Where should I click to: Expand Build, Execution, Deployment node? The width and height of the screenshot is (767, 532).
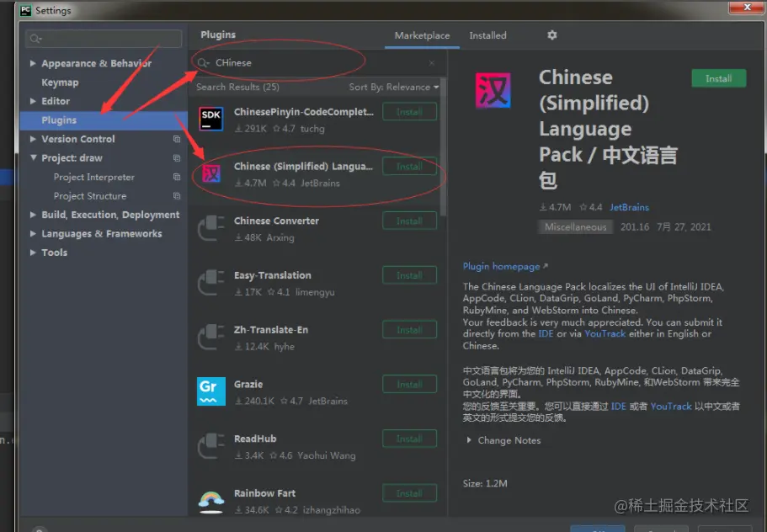coord(33,215)
